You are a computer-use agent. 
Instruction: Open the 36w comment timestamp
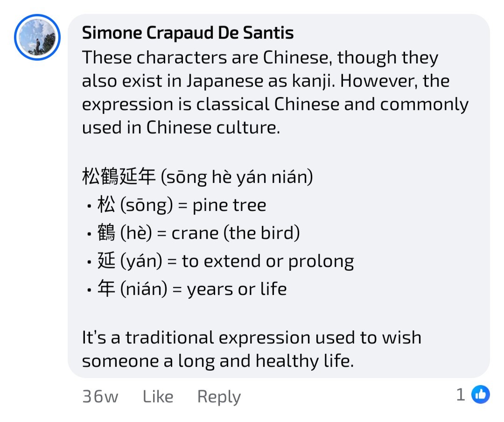[100, 396]
